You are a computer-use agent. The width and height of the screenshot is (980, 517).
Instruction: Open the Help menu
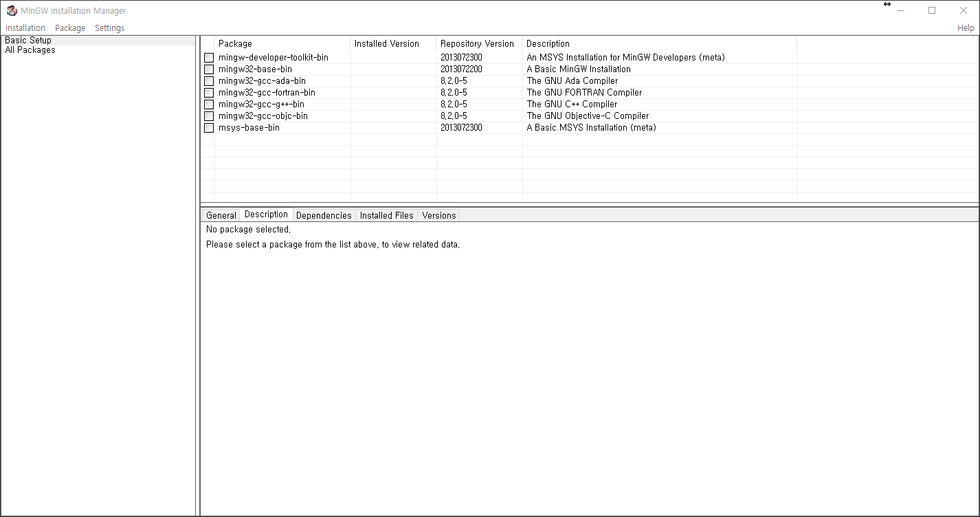tap(966, 28)
